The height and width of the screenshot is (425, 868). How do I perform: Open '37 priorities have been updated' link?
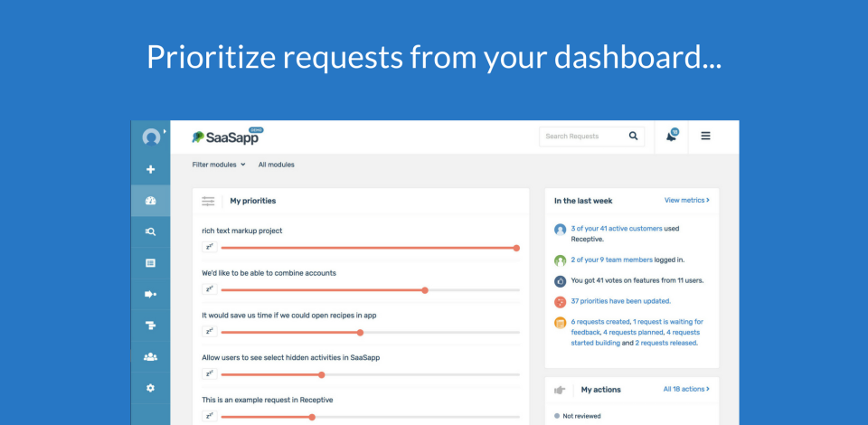621,301
